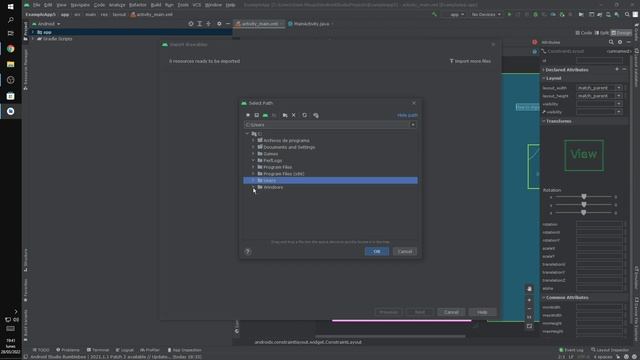This screenshot has height=360, width=640.
Task: Cancel the Select Path dialog
Action: (x=405, y=251)
